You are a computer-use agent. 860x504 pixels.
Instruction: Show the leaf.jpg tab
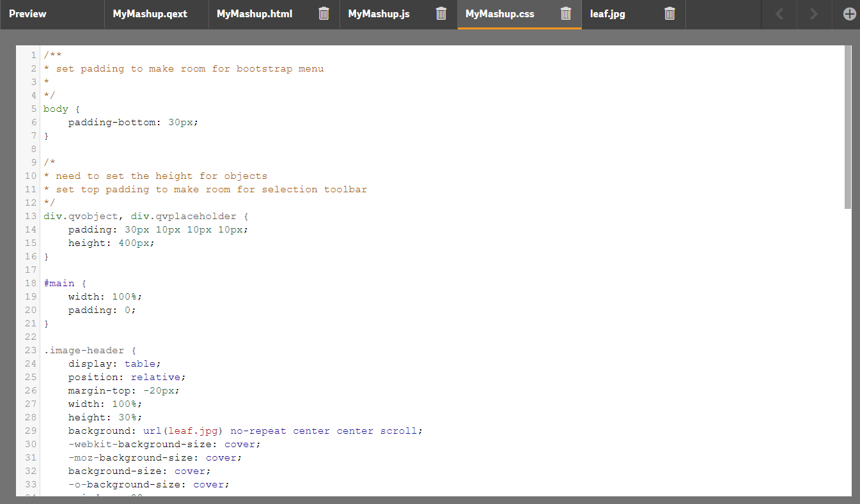(607, 13)
